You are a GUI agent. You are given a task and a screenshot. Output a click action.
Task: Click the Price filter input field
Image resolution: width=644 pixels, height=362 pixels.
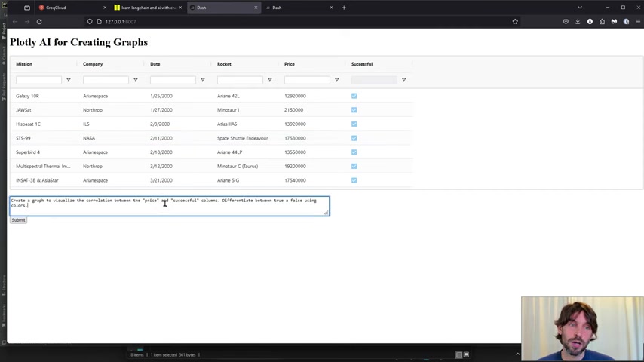pos(307,80)
